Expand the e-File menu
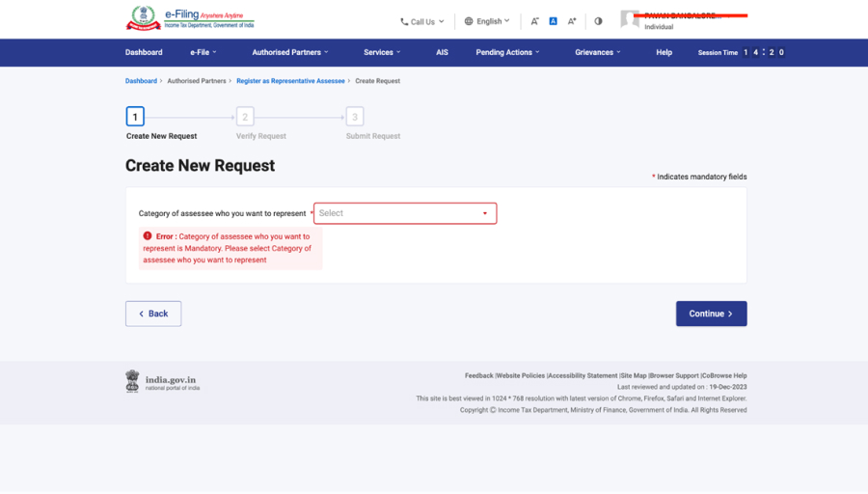Viewport: 868px width, 494px height. tap(203, 53)
